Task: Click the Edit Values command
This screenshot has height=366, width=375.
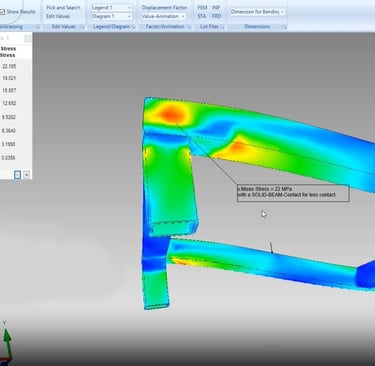Action: point(58,16)
